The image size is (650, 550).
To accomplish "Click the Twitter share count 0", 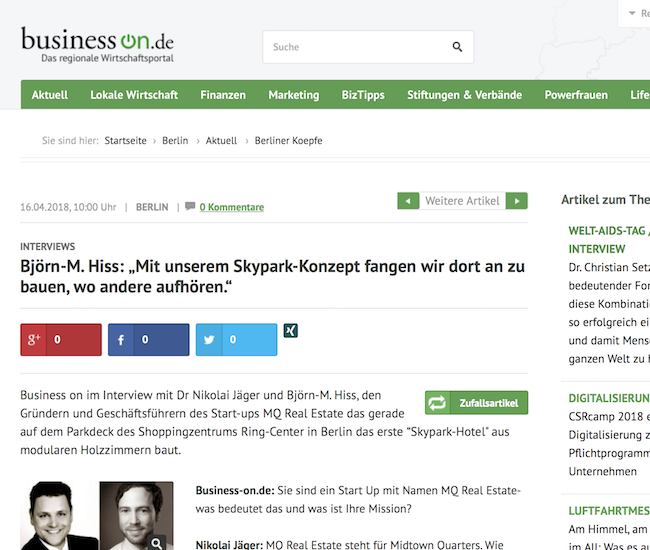I will (233, 340).
